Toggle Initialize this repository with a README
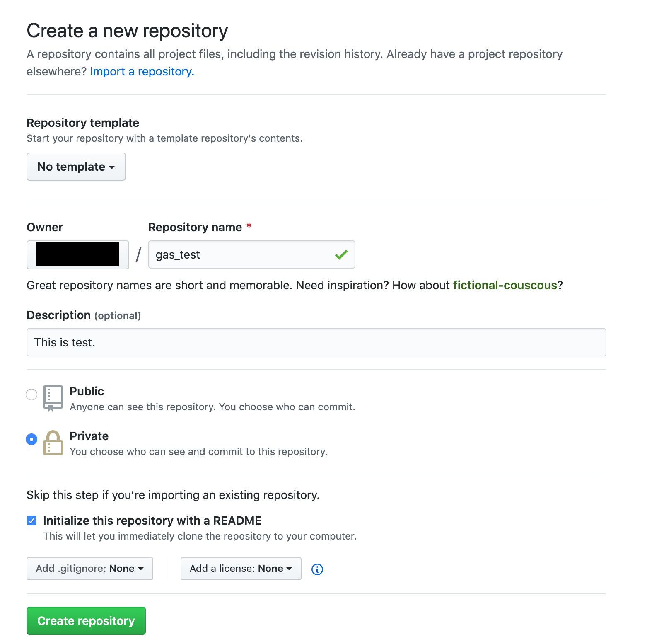This screenshot has height=644, width=647. 31,521
